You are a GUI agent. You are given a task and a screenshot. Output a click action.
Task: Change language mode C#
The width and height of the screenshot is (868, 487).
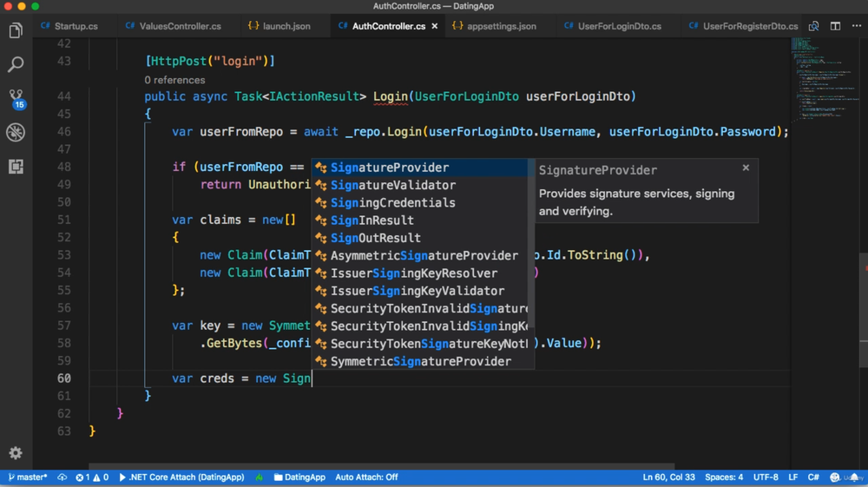[x=813, y=477]
